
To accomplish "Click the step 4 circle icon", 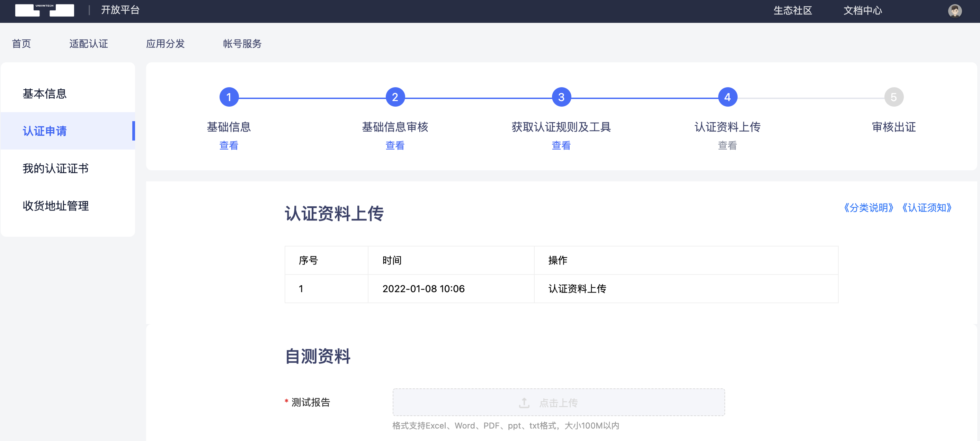I will (x=727, y=97).
